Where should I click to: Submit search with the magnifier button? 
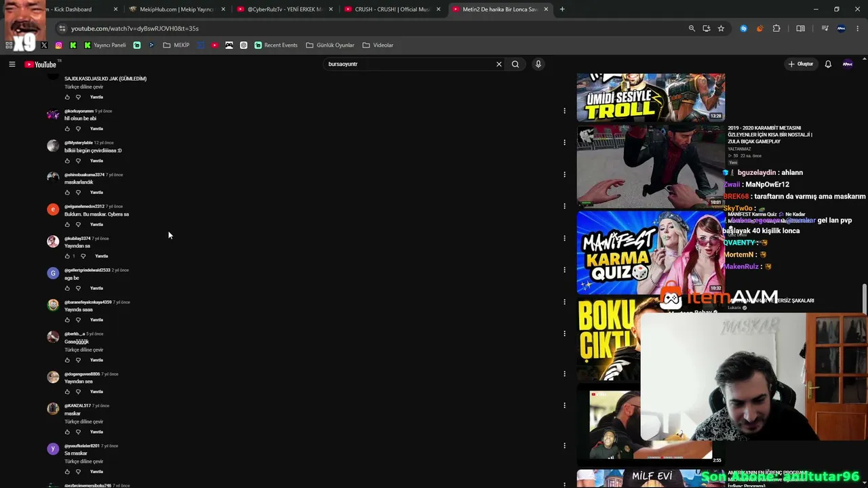point(515,64)
